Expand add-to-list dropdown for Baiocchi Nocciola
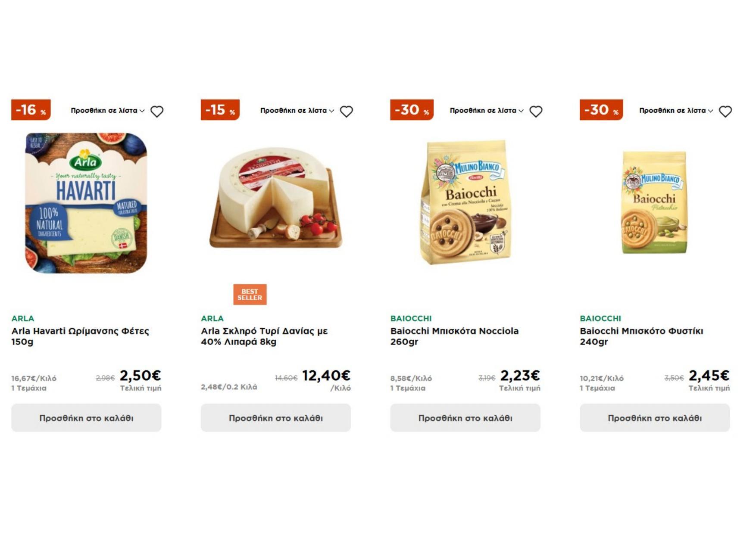Image resolution: width=756 pixels, height=534 pixels. tap(487, 111)
